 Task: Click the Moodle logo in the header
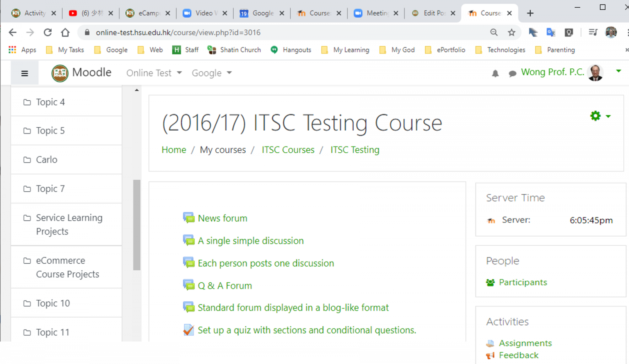click(60, 72)
